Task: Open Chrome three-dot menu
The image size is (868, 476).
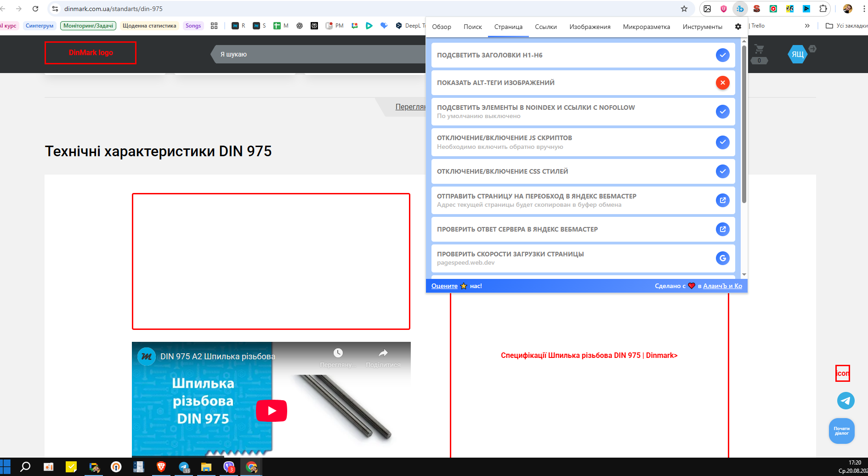Action: [864, 9]
